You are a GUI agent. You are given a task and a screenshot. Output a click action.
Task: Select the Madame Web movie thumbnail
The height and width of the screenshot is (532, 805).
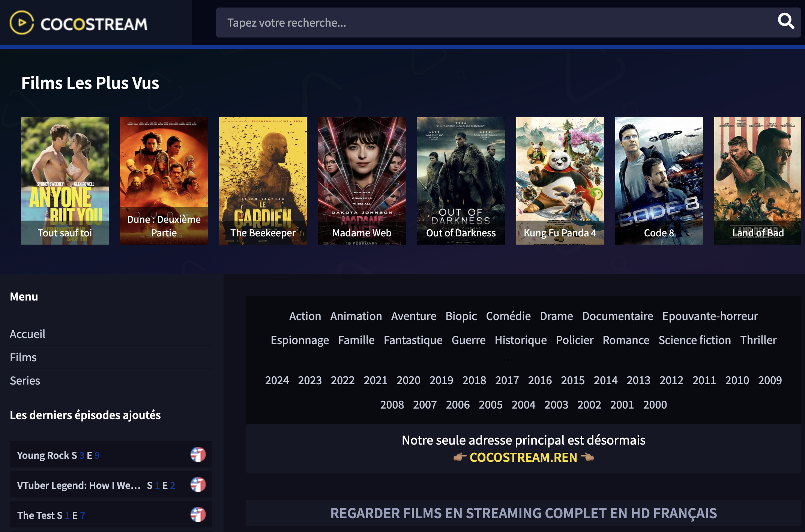(362, 180)
